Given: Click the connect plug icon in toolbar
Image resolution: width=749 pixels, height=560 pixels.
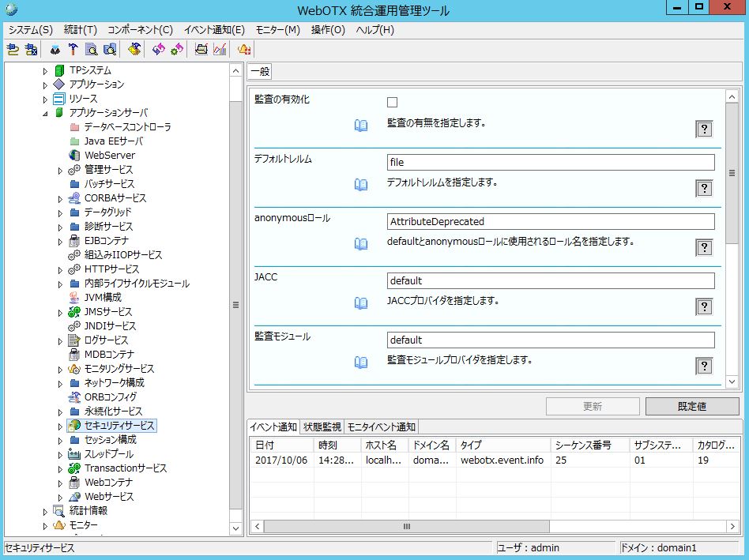Looking at the screenshot, I should pyautogui.click(x=12, y=50).
